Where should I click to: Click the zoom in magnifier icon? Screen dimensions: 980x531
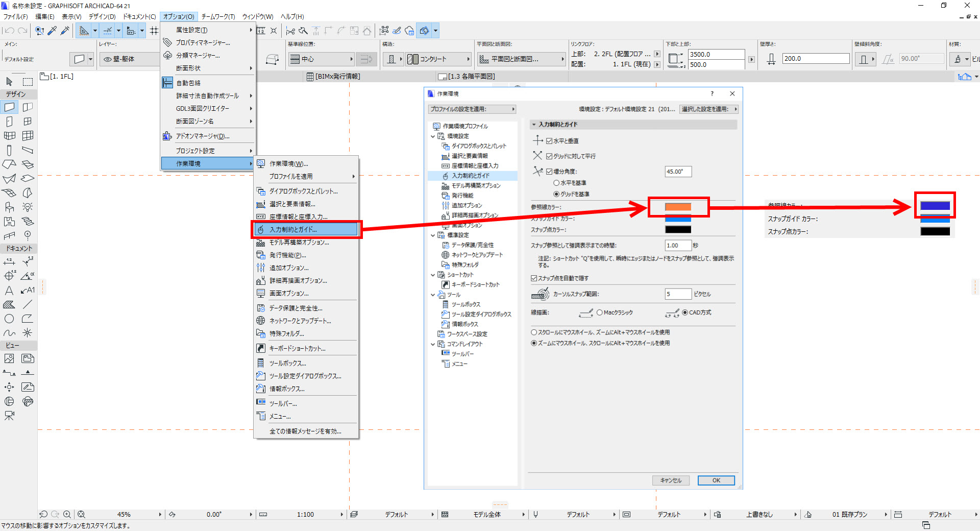[x=67, y=514]
